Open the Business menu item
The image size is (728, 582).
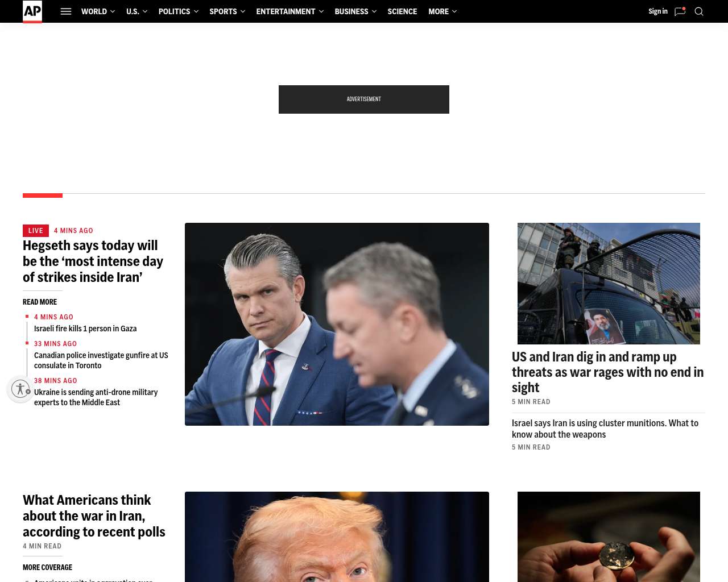pyautogui.click(x=355, y=11)
